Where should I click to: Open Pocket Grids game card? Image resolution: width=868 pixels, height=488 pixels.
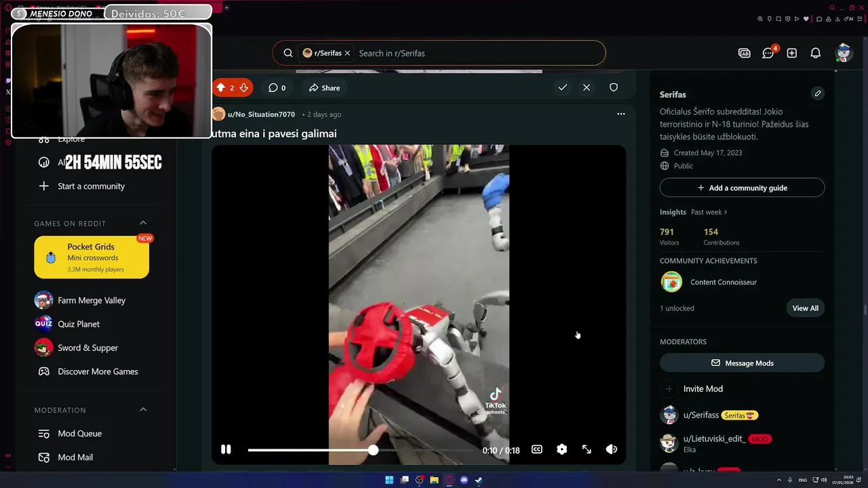click(92, 258)
